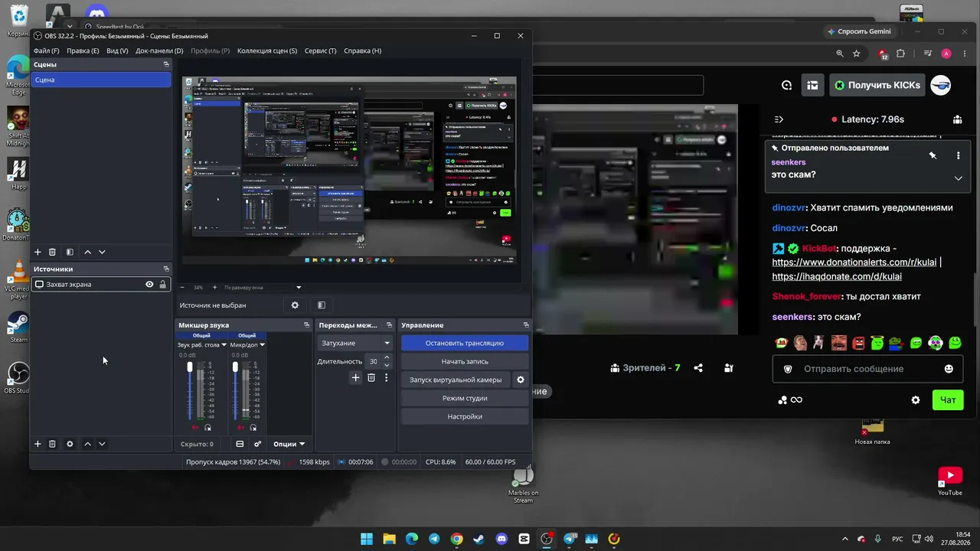Move source down in Источники toolbar
This screenshot has width=980, height=551.
pyautogui.click(x=102, y=444)
